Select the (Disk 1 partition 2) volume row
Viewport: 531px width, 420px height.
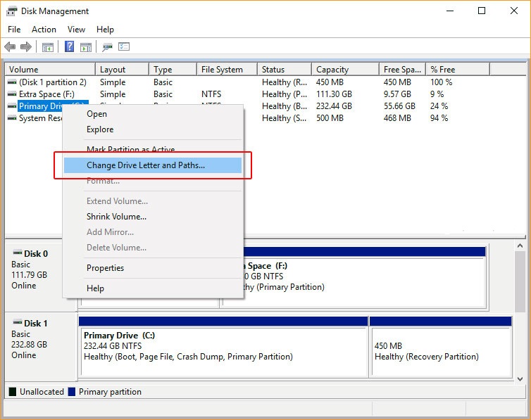(x=52, y=82)
